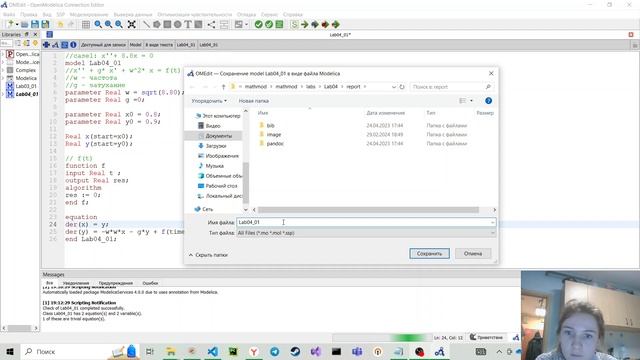
Task: Click the Open Model file folder icon
Action: 24,24
